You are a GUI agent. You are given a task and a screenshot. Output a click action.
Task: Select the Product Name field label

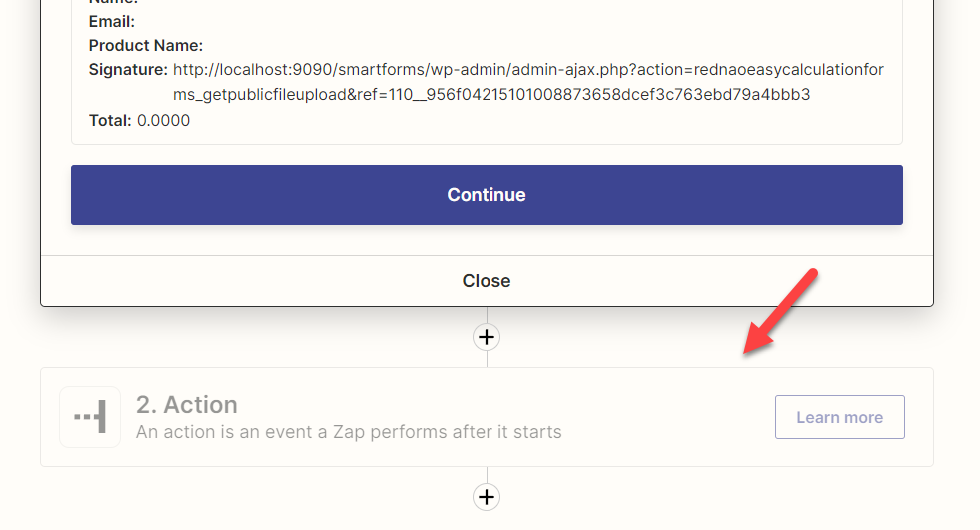(146, 46)
